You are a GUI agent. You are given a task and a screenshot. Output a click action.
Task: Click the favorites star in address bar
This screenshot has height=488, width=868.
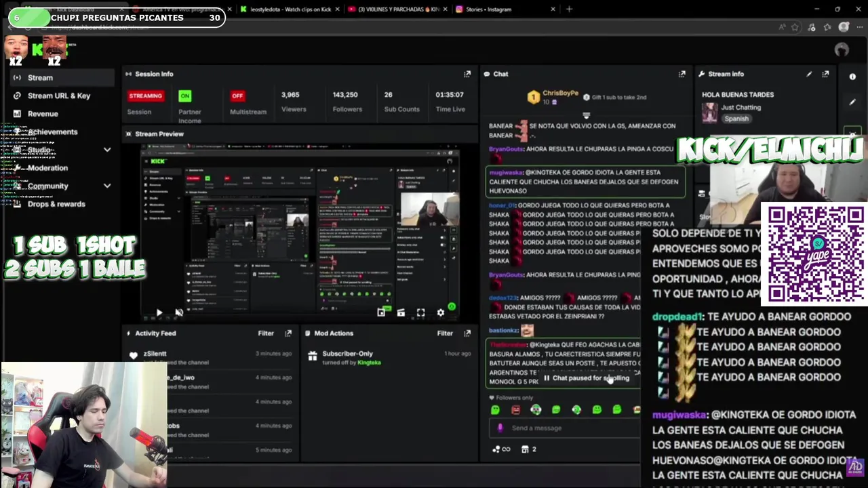pos(795,27)
